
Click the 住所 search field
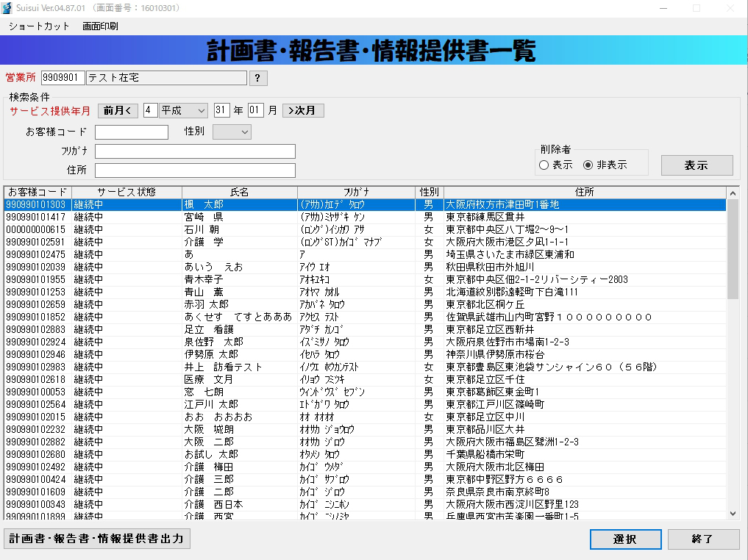(x=195, y=170)
